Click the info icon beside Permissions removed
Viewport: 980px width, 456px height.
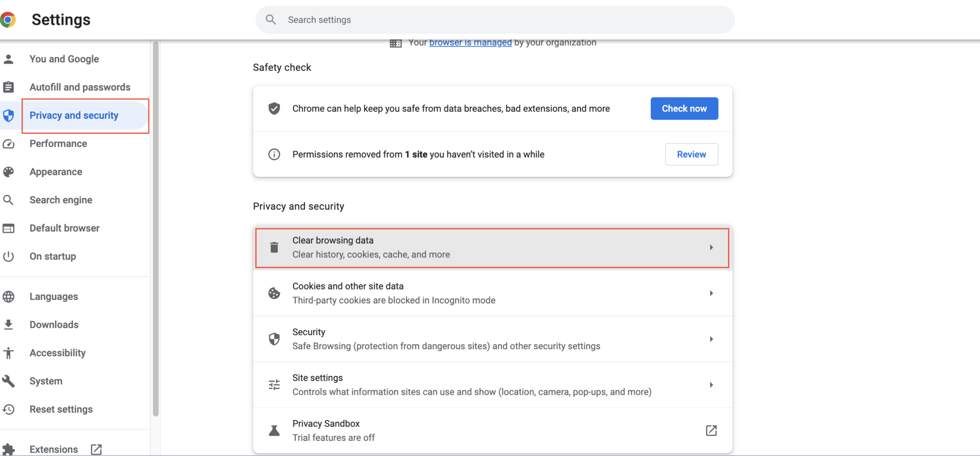click(274, 155)
